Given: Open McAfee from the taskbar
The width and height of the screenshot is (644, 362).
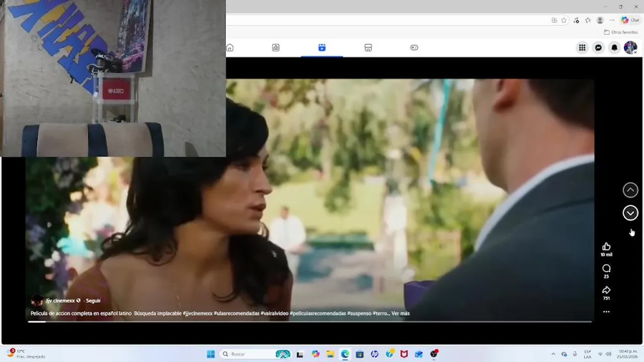Looking at the screenshot, I should (404, 354).
